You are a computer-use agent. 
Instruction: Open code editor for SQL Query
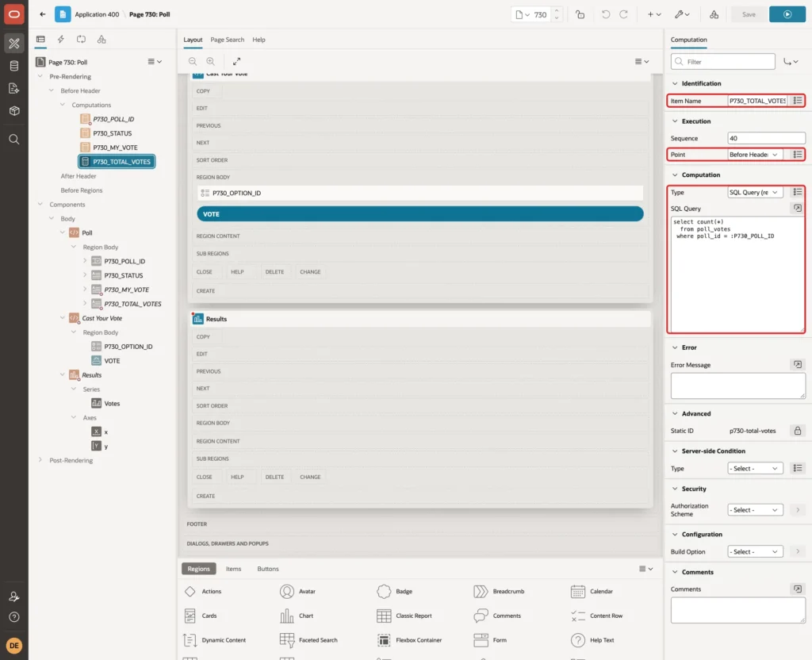(x=798, y=209)
